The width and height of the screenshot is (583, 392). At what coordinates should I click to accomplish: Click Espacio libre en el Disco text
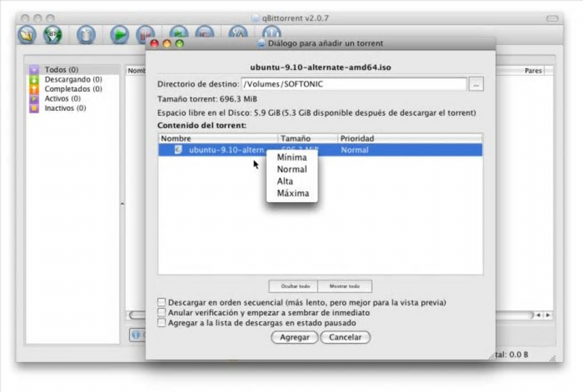click(x=317, y=113)
